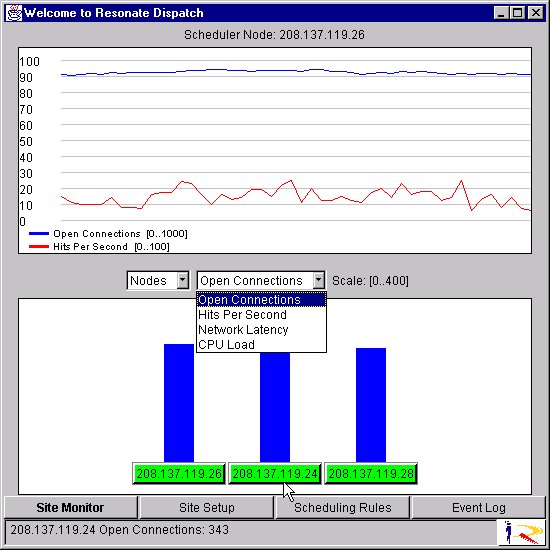Click node button 208.137.119.24
The image size is (550, 550).
coord(275,474)
